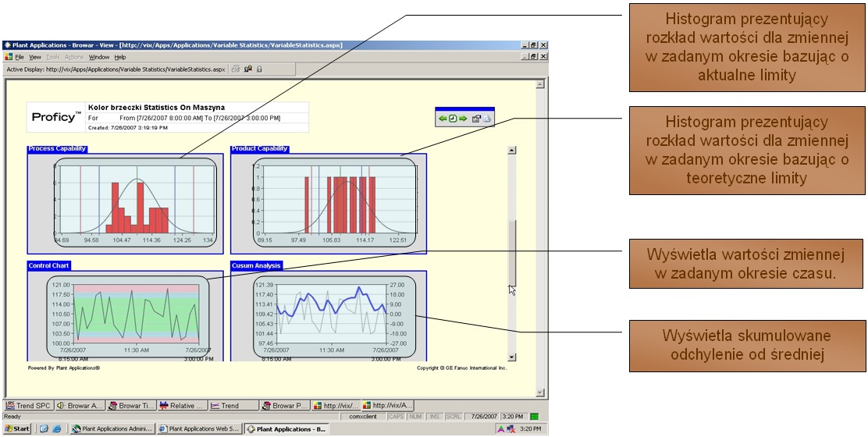This screenshot has width=868, height=437.
Task: Click the report's inner scrollbar up arrow
Action: point(511,150)
